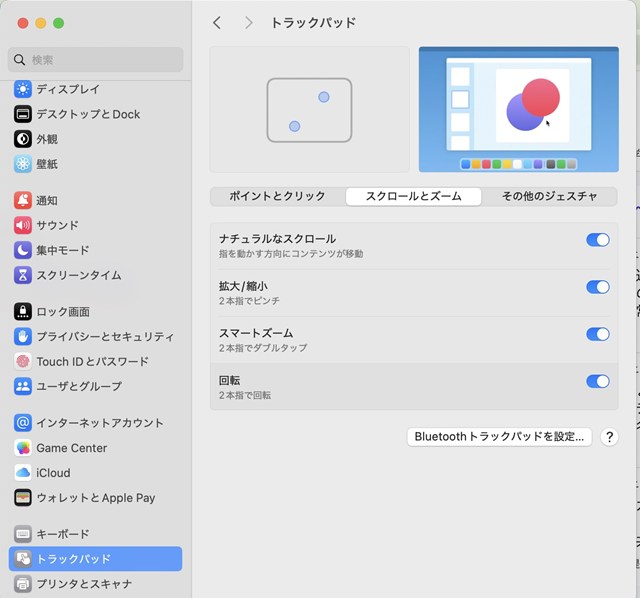Go forward with the right chevron
This screenshot has height=598, width=640.
(x=248, y=23)
